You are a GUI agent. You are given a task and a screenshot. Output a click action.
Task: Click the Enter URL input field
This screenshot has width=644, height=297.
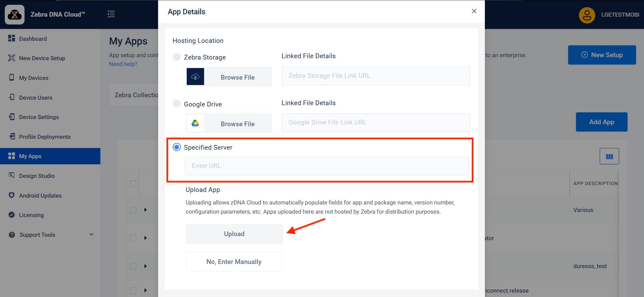pyautogui.click(x=327, y=166)
